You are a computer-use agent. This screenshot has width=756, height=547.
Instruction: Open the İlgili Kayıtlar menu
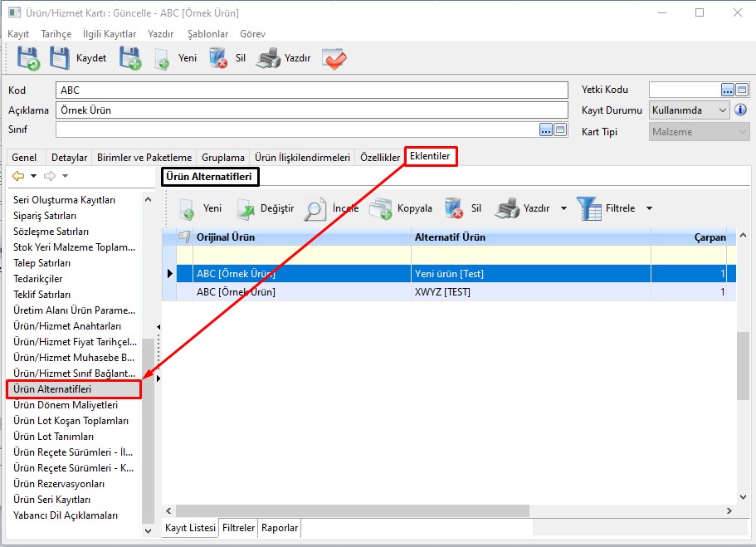click(x=109, y=34)
